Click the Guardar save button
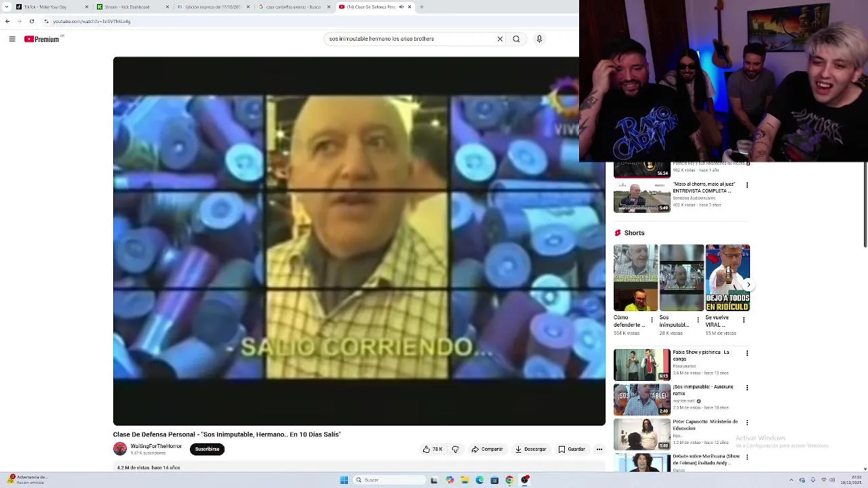Screen dimensions: 868x488 click(x=571, y=449)
